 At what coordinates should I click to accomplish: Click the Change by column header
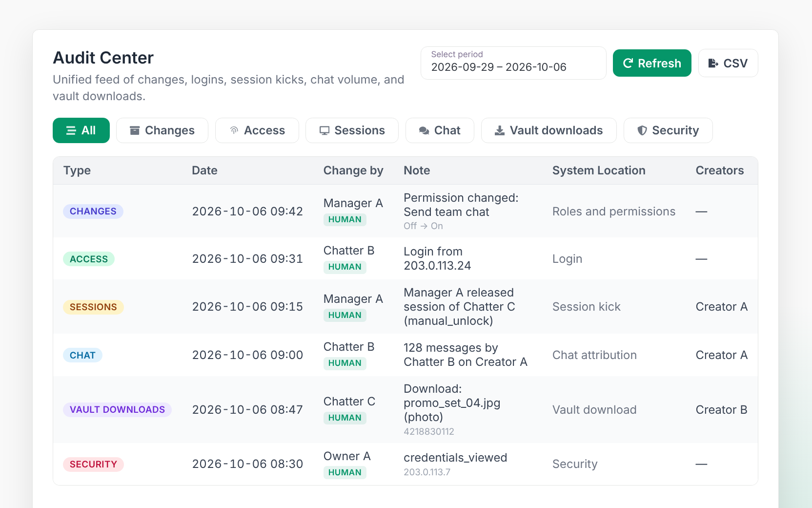tap(353, 170)
